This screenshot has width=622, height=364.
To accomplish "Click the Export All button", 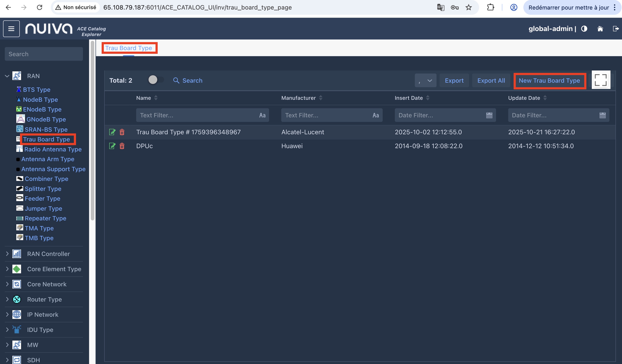I will [491, 80].
